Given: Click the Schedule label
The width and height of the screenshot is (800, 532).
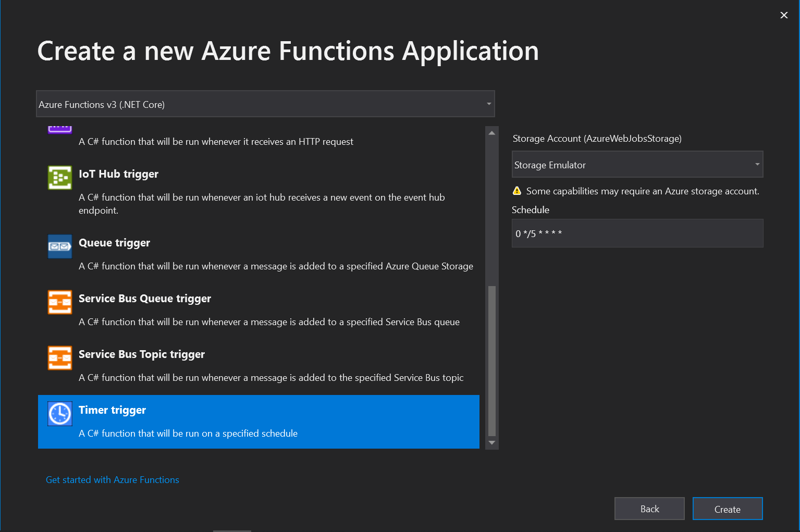Looking at the screenshot, I should click(531, 210).
